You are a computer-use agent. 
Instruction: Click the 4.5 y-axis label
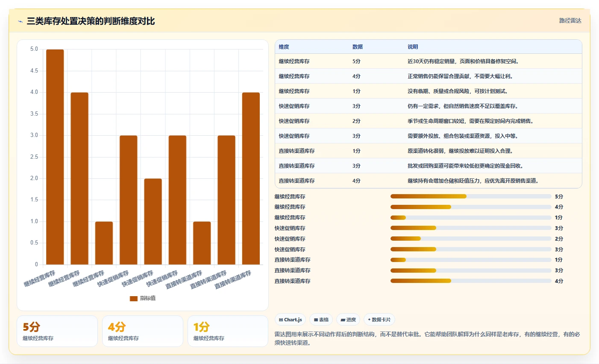(x=34, y=71)
